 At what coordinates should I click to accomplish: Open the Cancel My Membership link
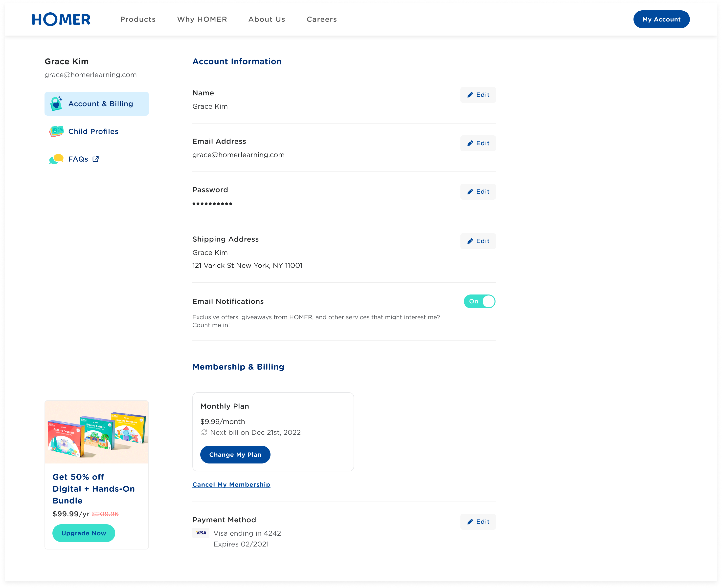[x=231, y=484]
